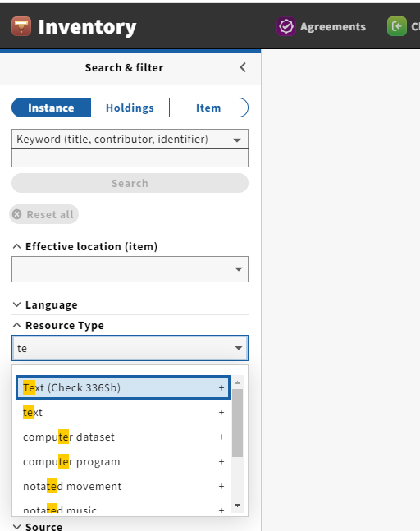Click plus icon beside notated movement

pos(221,487)
